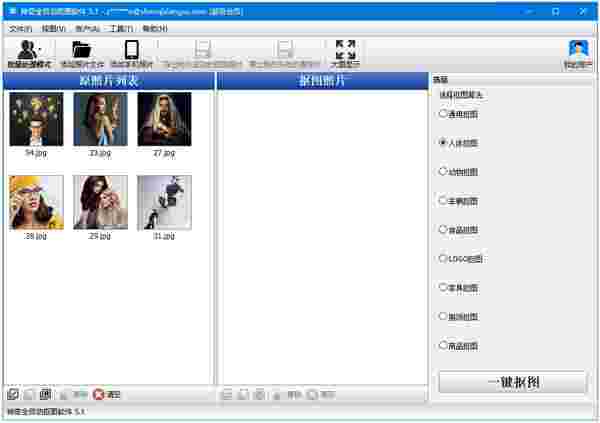The image size is (600, 423).
Task: Click the status bar software version text
Action: tap(46, 412)
